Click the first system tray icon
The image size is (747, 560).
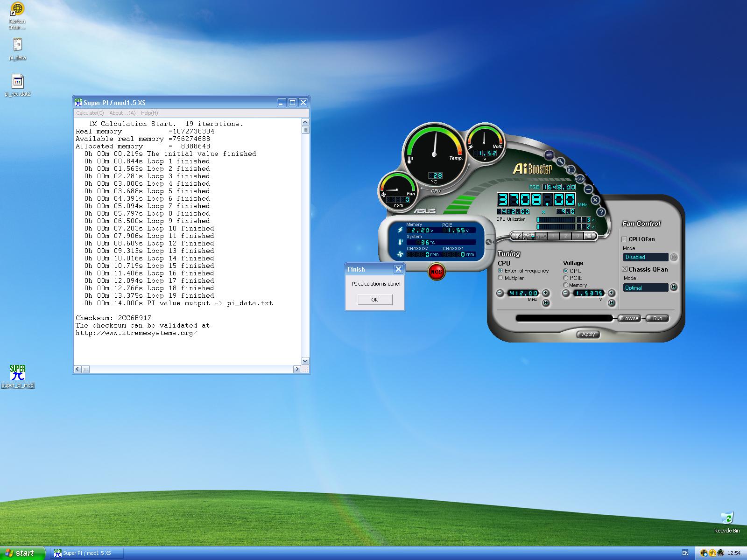(704, 553)
